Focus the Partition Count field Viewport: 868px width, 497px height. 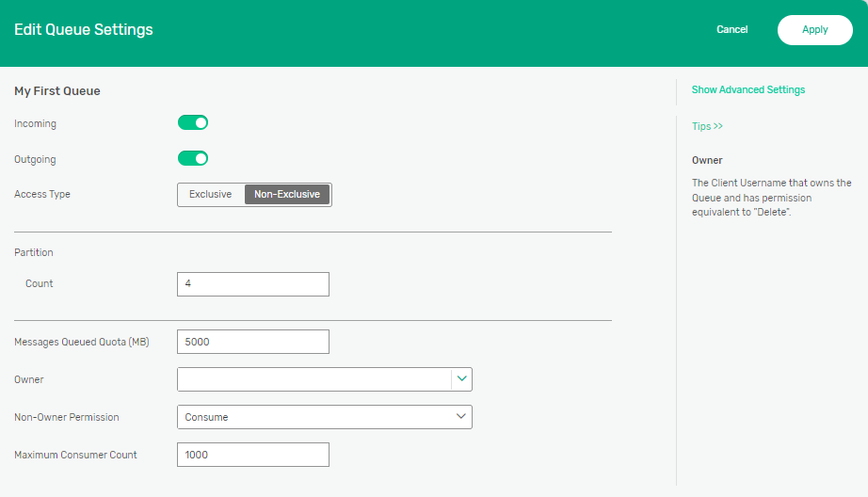coord(253,284)
